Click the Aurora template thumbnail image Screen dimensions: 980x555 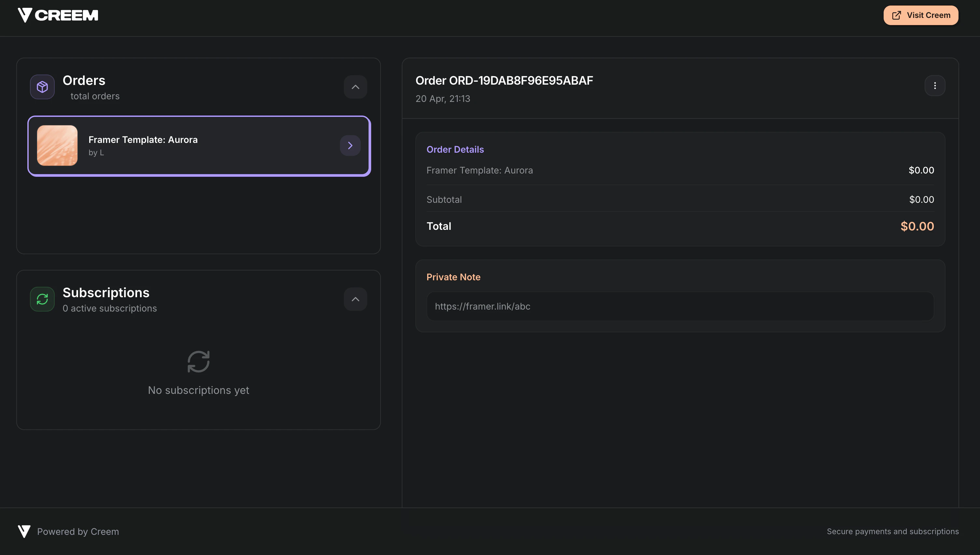tap(57, 146)
